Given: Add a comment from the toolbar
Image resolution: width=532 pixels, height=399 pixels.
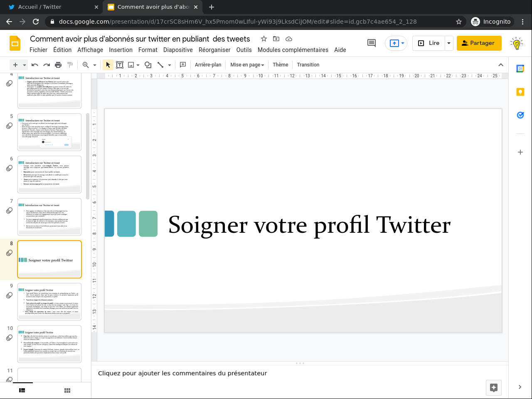Looking at the screenshot, I should coord(183,65).
